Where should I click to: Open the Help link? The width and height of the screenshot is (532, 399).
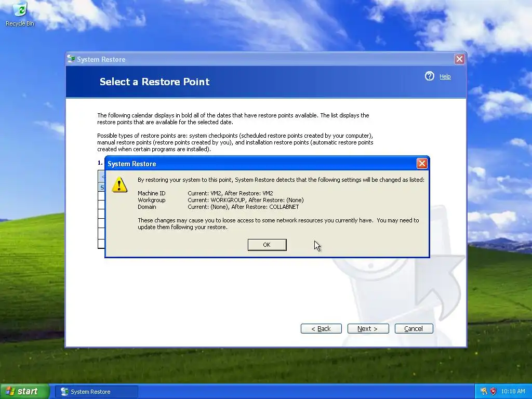tap(445, 77)
